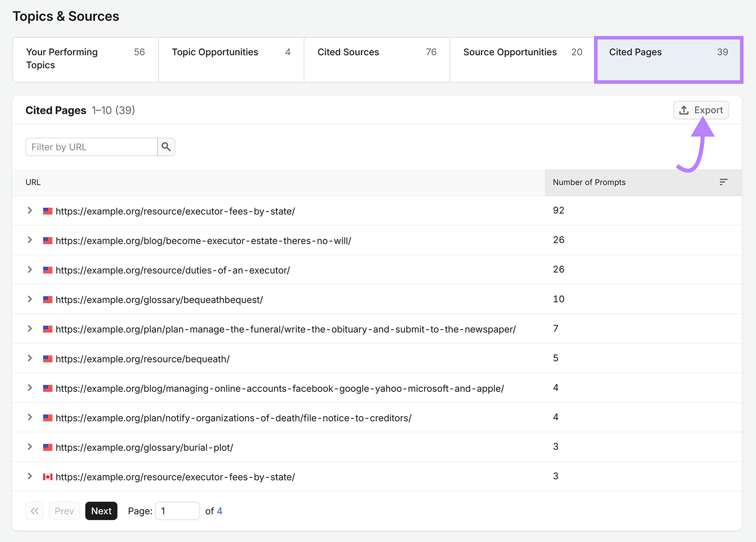Click US flag on file-notice-to-creditors row
The image size is (756, 542).
tap(48, 418)
